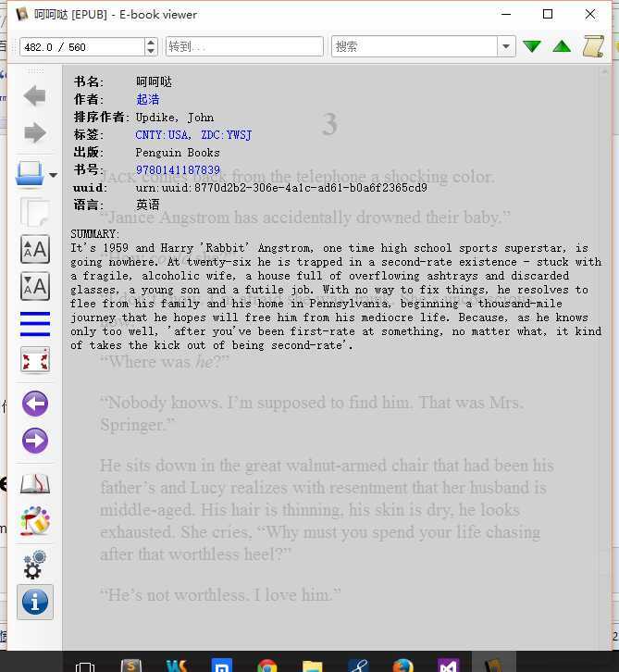
Task: Open the Bookmarks icon (book with ribbon)
Action: coord(35,484)
